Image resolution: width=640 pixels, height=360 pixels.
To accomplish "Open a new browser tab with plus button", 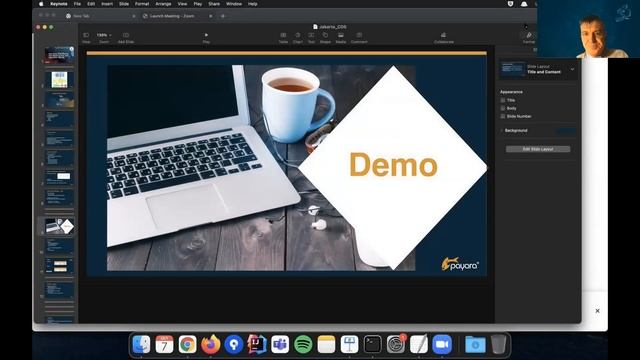I will click(223, 16).
